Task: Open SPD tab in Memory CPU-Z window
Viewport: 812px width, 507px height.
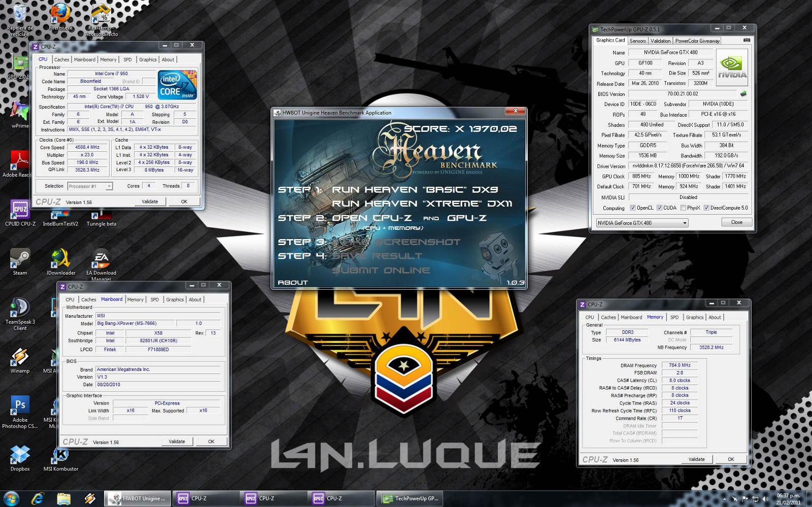Action: pos(674,318)
